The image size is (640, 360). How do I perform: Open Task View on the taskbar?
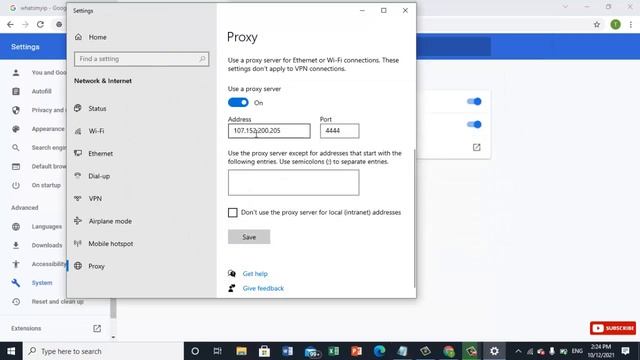click(x=218, y=351)
